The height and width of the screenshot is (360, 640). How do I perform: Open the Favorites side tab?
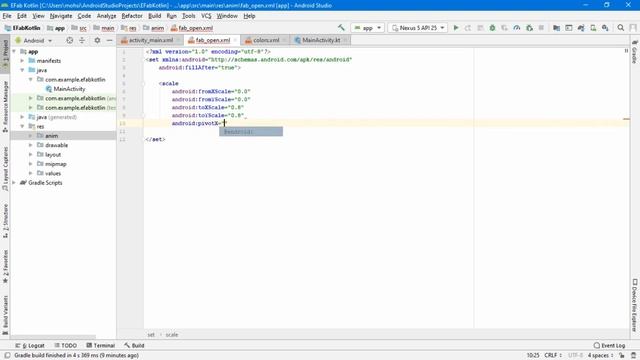pos(5,267)
